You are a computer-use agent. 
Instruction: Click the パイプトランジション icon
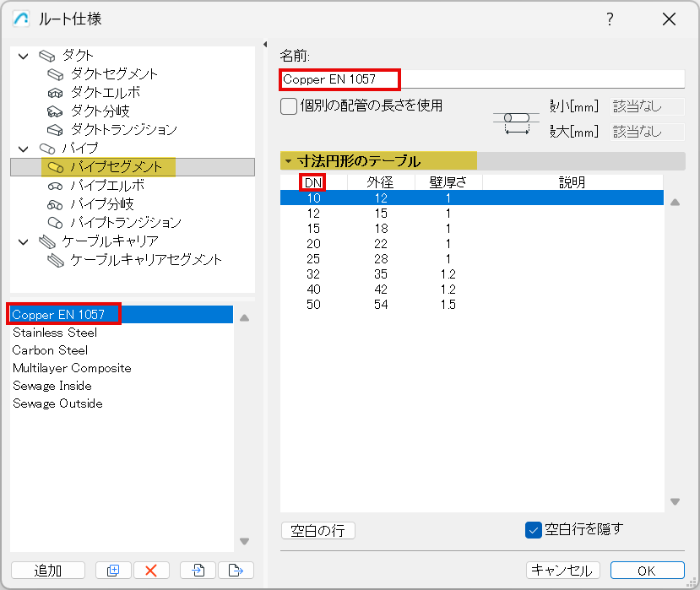[x=56, y=223]
